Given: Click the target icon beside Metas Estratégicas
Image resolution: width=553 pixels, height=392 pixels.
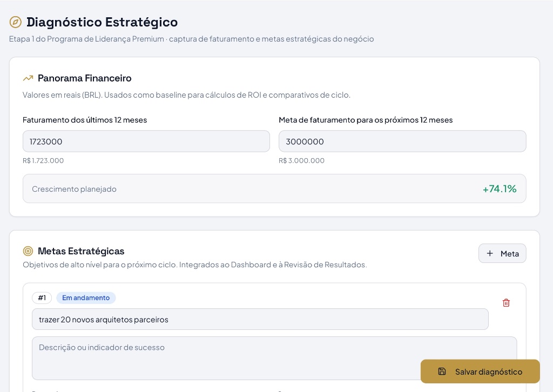Looking at the screenshot, I should tap(28, 251).
